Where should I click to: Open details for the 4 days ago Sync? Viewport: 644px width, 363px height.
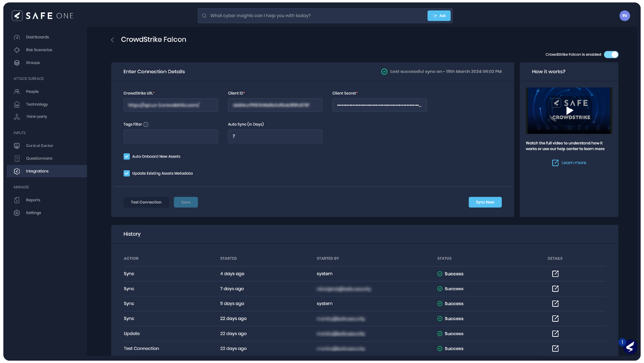[555, 274]
